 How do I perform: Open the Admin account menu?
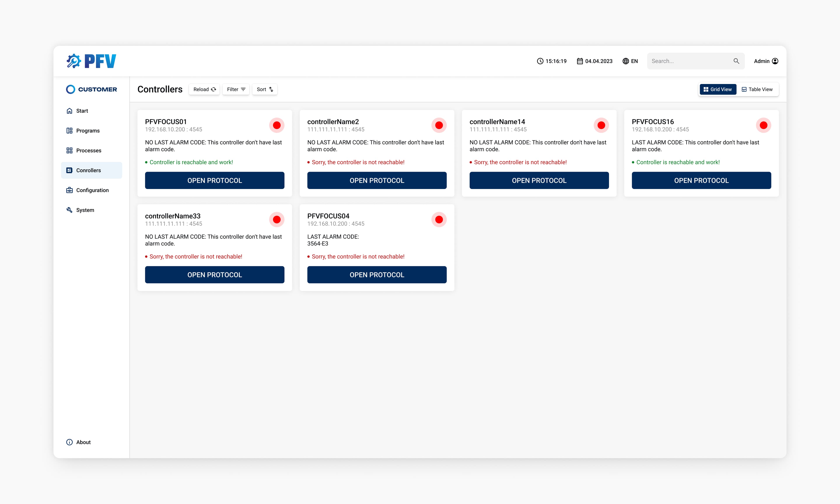click(x=766, y=61)
